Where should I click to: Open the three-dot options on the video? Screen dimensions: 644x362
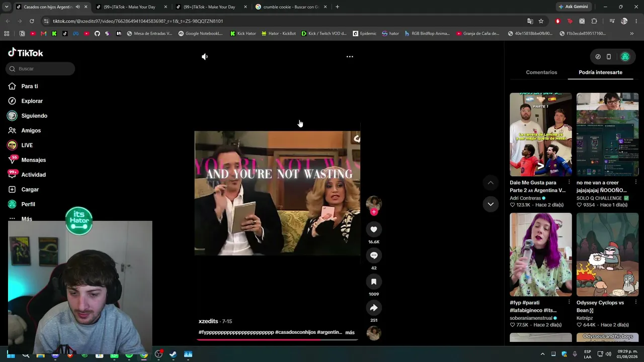350,57
